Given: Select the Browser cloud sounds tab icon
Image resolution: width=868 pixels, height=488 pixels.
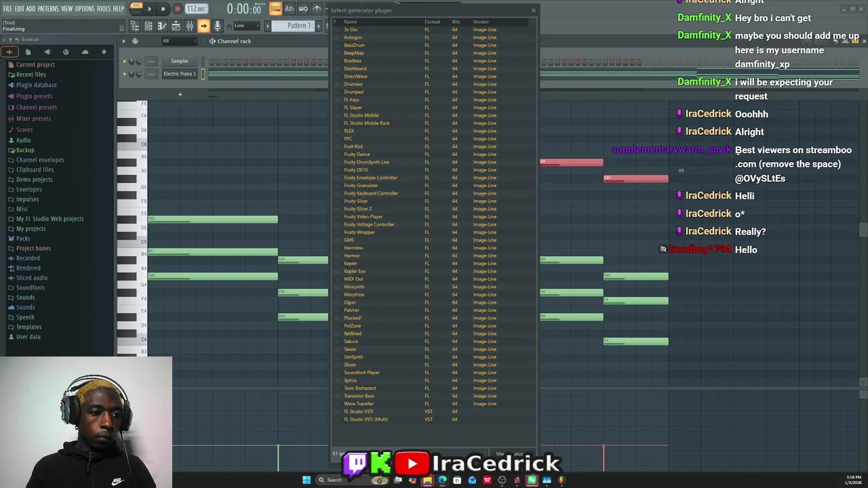Looking at the screenshot, I should click(x=85, y=52).
